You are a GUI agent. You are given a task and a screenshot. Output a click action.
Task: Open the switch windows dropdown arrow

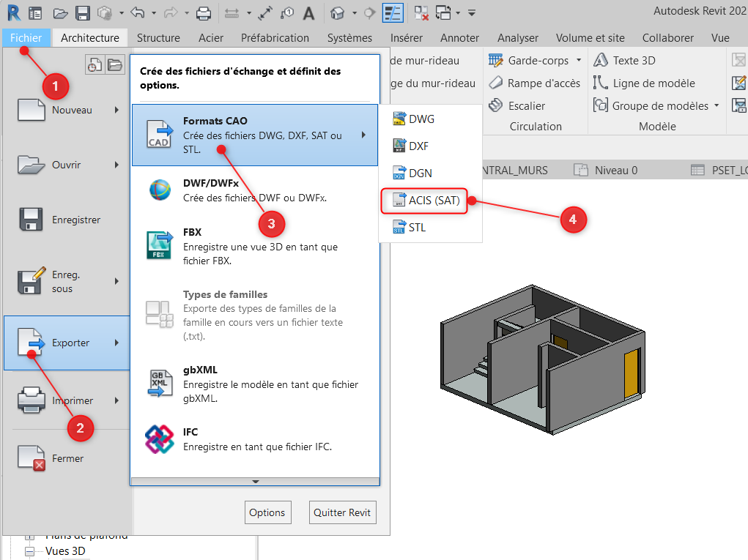point(458,13)
